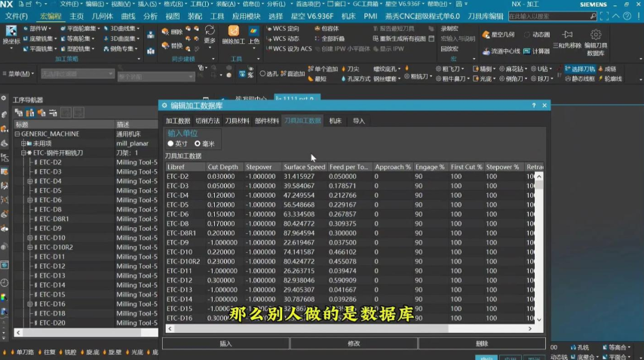644x360 pixels.
Task: Click the 换坐标 coordinate icon
Action: tap(11, 34)
